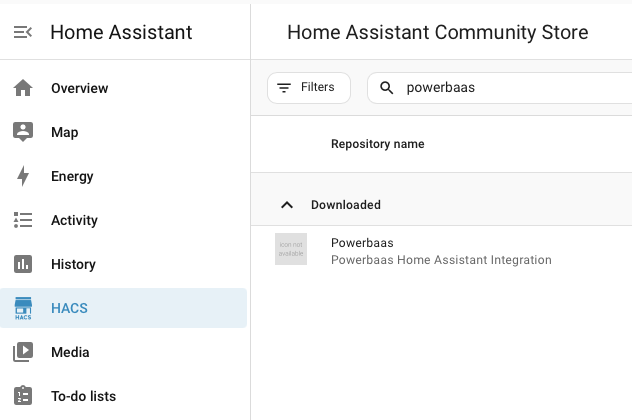Click the Powerbaas Home Assistant Integration description
This screenshot has width=633, height=420.
click(x=441, y=260)
